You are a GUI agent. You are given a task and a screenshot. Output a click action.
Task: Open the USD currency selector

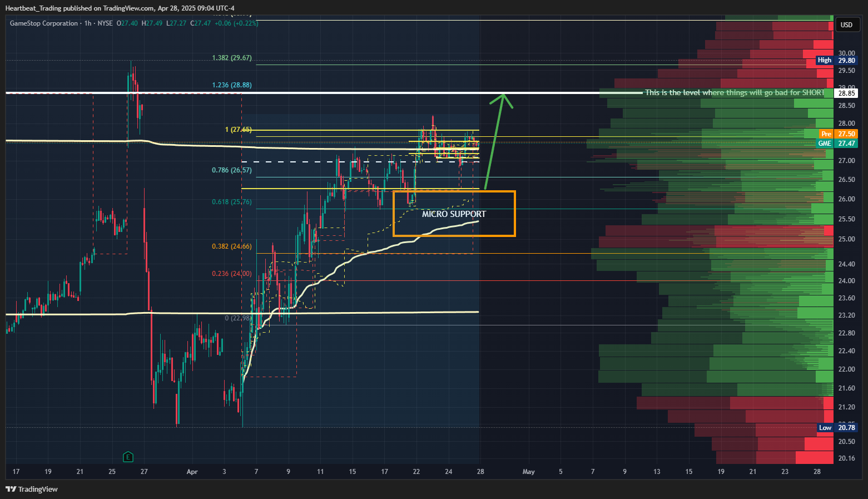point(846,24)
